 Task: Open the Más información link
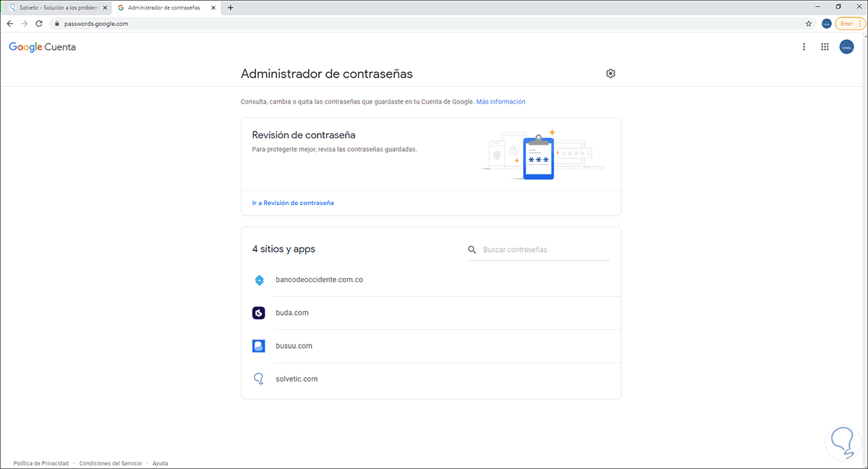coord(501,102)
